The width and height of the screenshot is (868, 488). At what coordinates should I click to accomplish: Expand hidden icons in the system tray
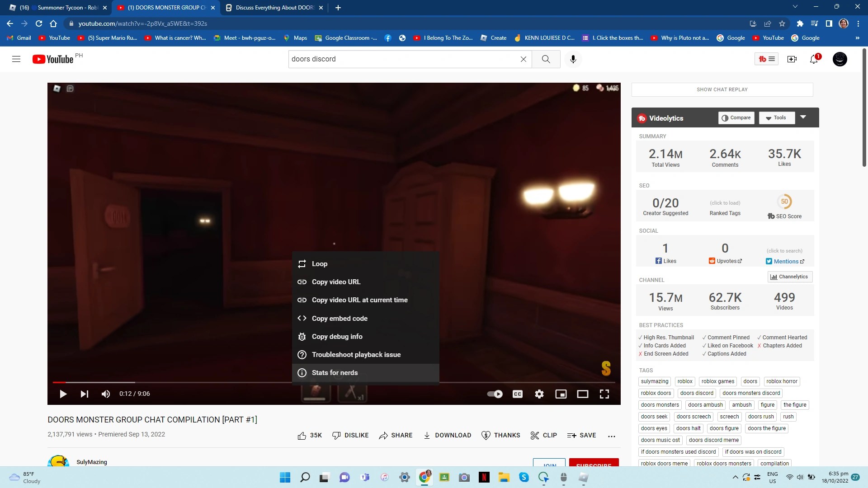point(735,477)
